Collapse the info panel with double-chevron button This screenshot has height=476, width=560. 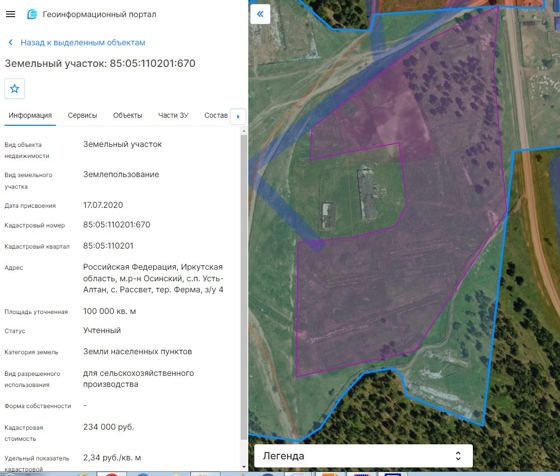coord(260,14)
